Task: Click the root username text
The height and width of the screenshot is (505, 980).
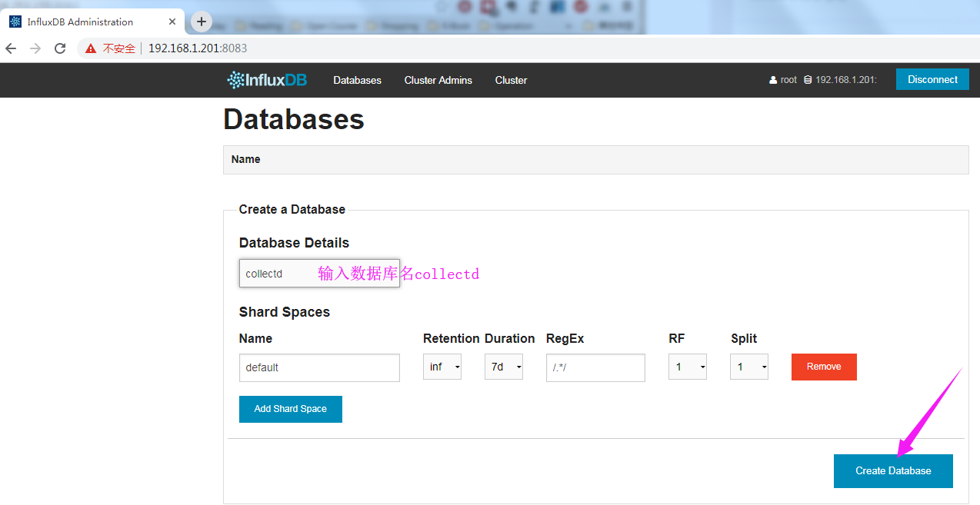Action: 789,80
